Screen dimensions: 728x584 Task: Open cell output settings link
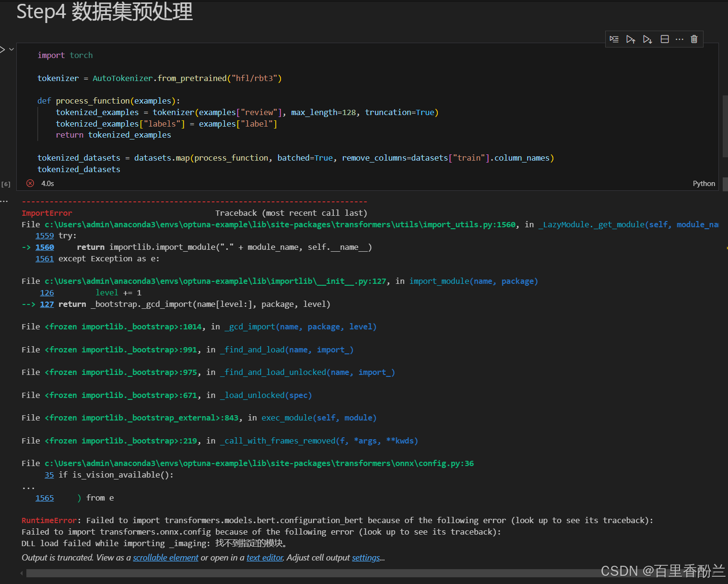pyautogui.click(x=366, y=558)
